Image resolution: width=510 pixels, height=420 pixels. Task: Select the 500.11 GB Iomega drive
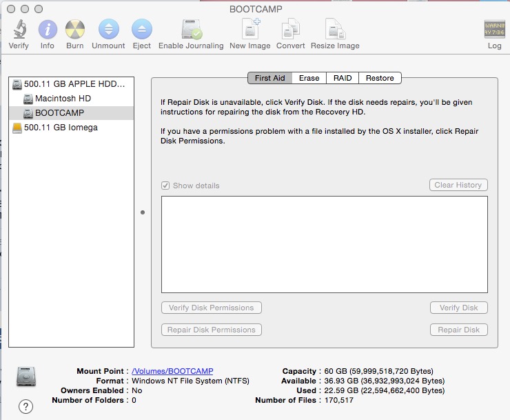pyautogui.click(x=71, y=128)
